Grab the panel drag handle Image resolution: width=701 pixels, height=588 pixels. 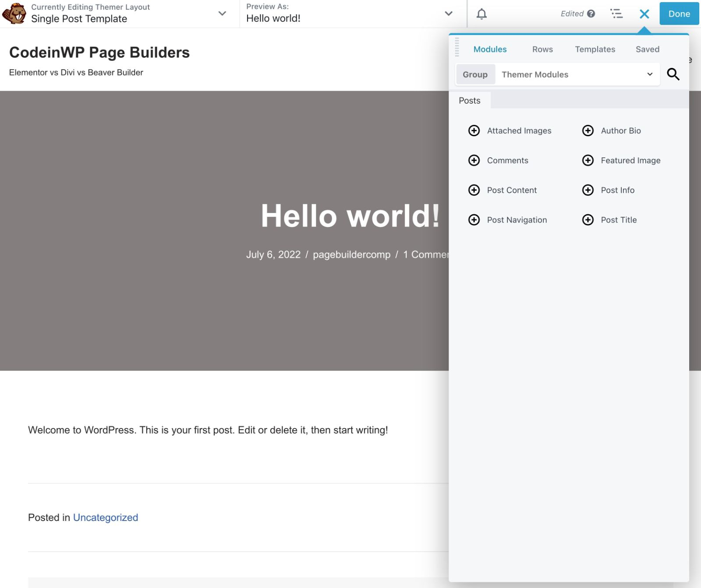[457, 47]
